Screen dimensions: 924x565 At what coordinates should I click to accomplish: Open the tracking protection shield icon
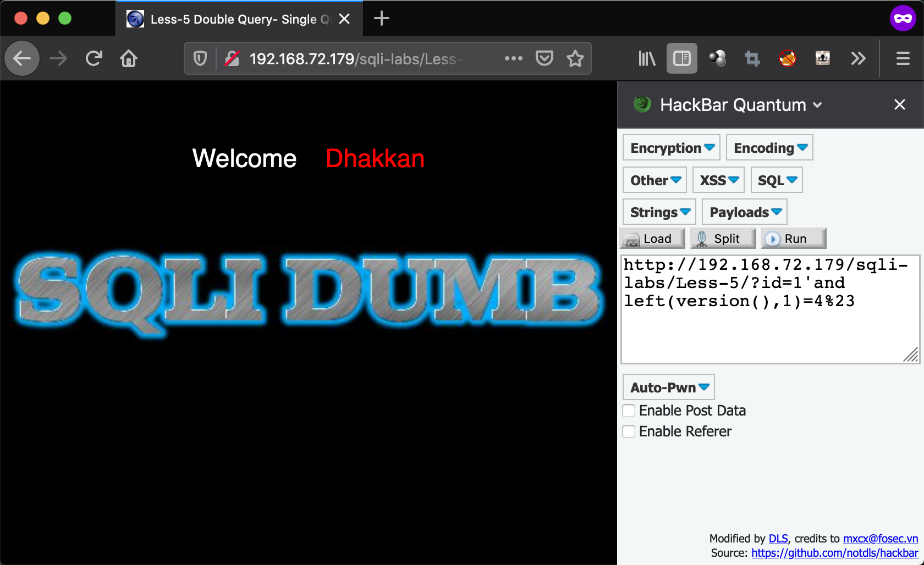[x=200, y=58]
